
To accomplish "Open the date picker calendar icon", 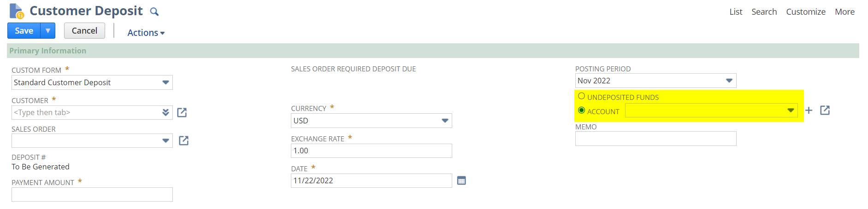I will tap(461, 180).
